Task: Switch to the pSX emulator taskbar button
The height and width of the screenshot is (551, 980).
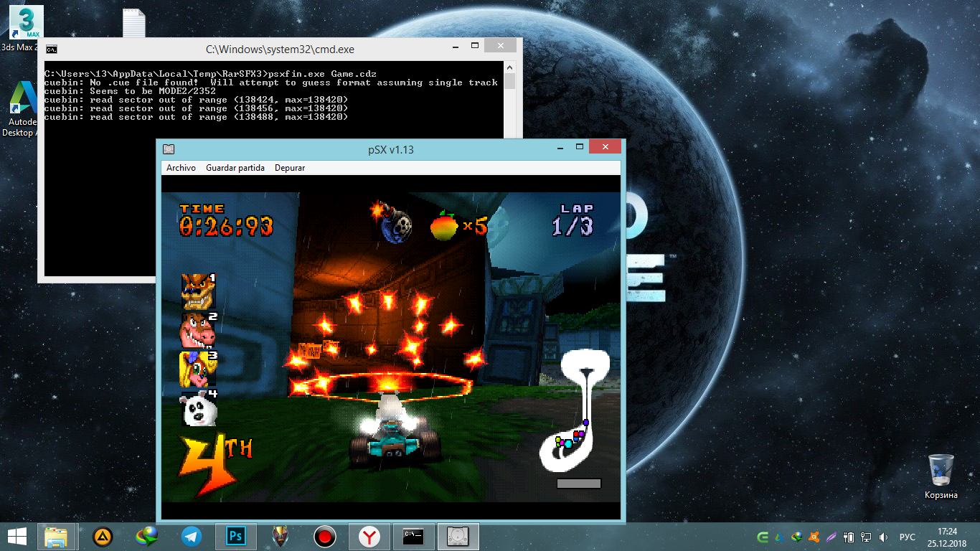Action: 458,537
